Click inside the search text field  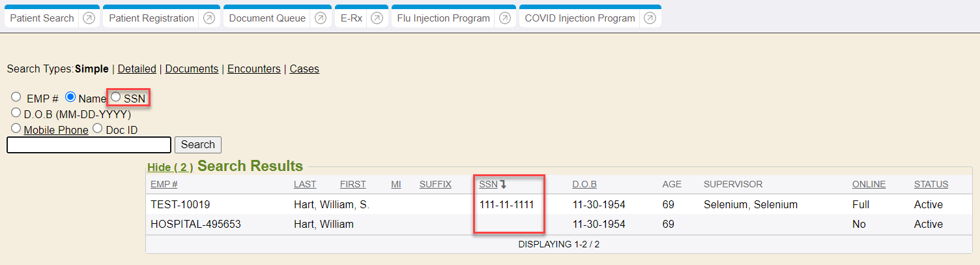(x=89, y=145)
